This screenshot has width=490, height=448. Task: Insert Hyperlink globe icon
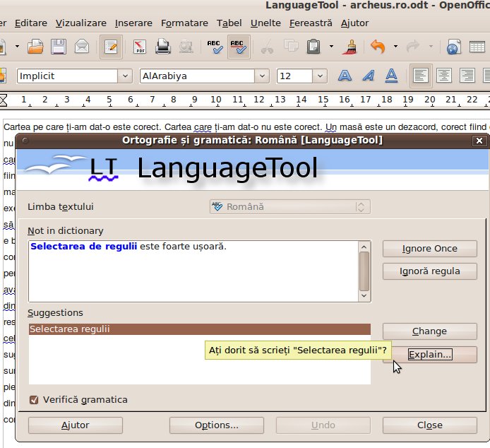point(453,47)
